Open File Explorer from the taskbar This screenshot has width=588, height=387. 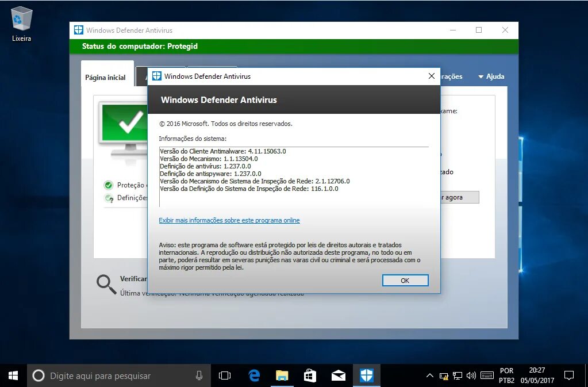(282, 375)
